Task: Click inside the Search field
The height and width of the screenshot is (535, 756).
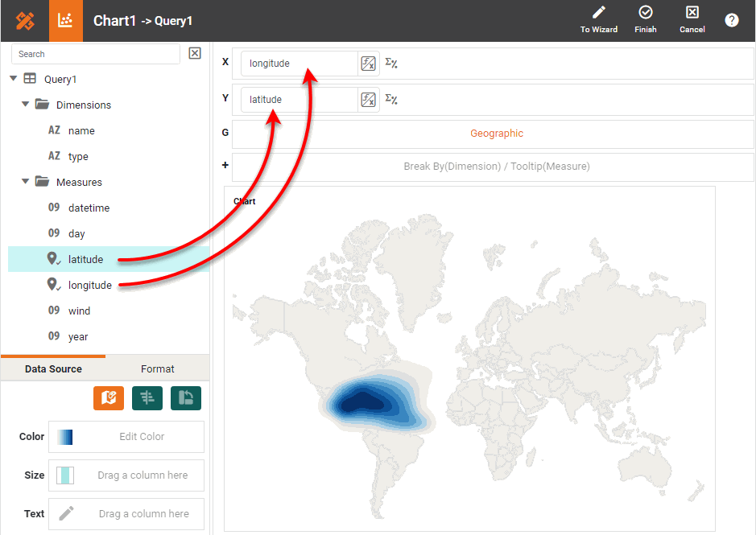Action: 95,54
